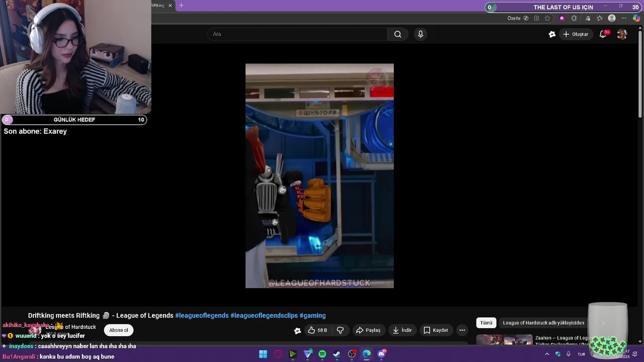Open the #leagueoflegends hashtag link
This screenshot has width=644, height=362.
click(x=202, y=316)
